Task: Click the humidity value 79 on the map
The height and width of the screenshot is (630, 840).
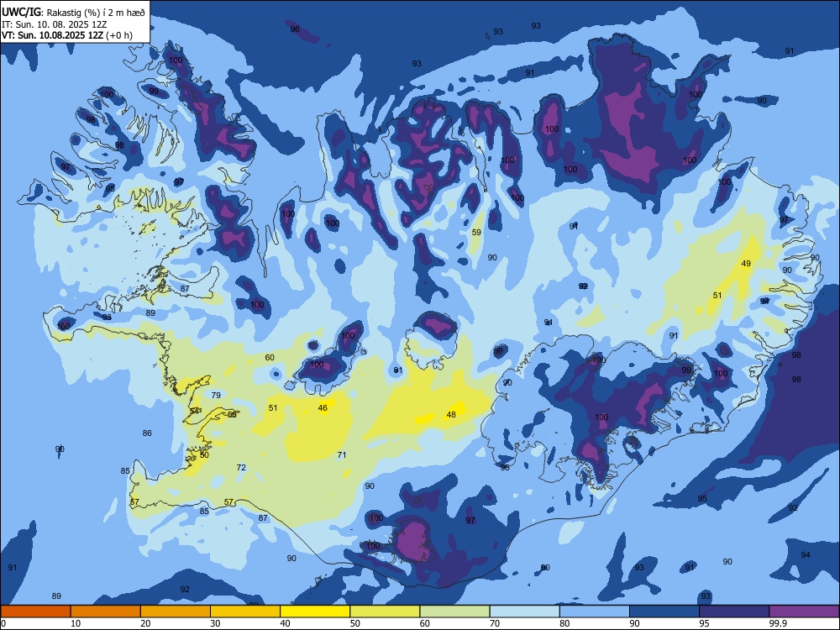Action: (216, 395)
